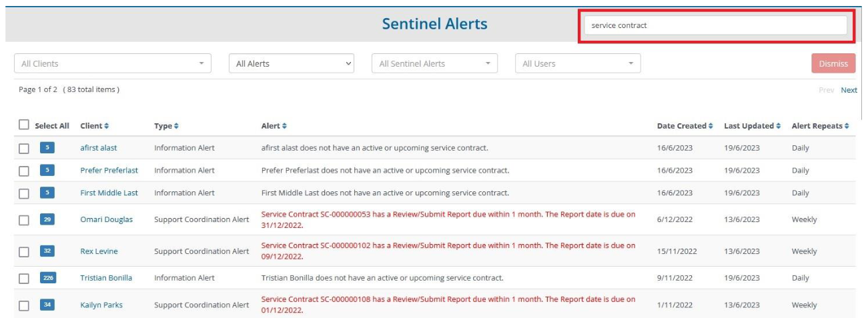The height and width of the screenshot is (328, 868).
Task: Open the All Users dropdown
Action: [x=578, y=63]
